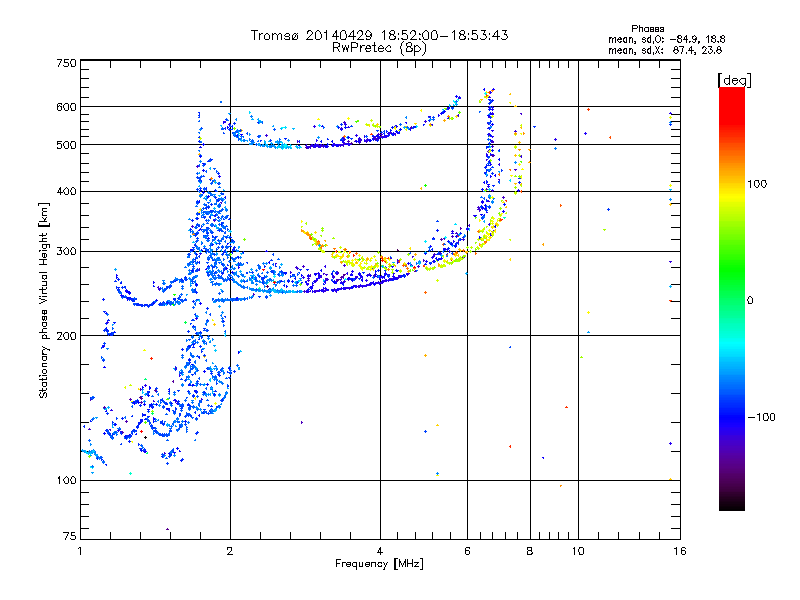This screenshot has width=800, height=600.
Task: Click the x-axis tick label '16'
Action: click(x=680, y=551)
